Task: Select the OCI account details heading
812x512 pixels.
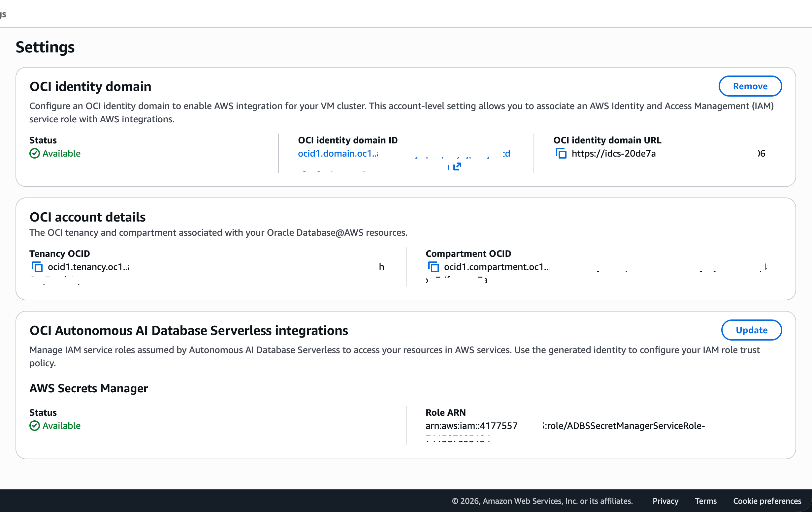Action: (88, 217)
